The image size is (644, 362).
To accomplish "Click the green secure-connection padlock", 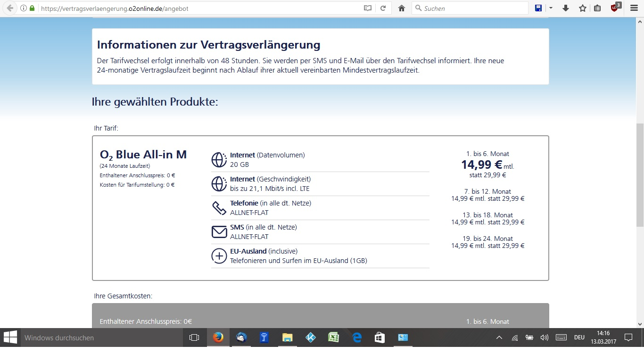I will [x=32, y=8].
